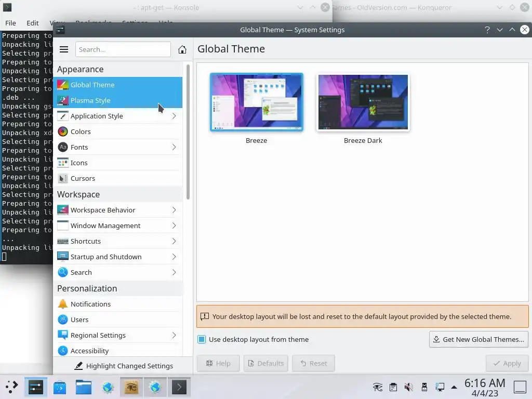This screenshot has height=399, width=532.
Task: Expand the Search category chevron
Action: click(174, 272)
